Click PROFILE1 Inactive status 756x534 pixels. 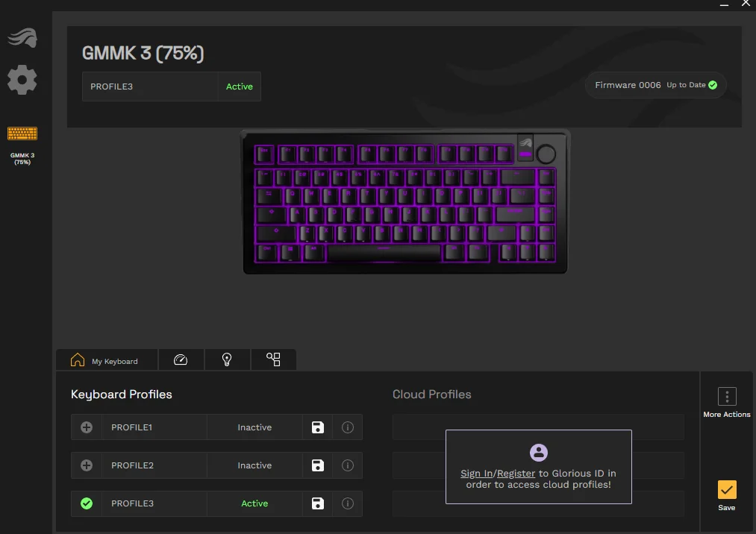(254, 427)
